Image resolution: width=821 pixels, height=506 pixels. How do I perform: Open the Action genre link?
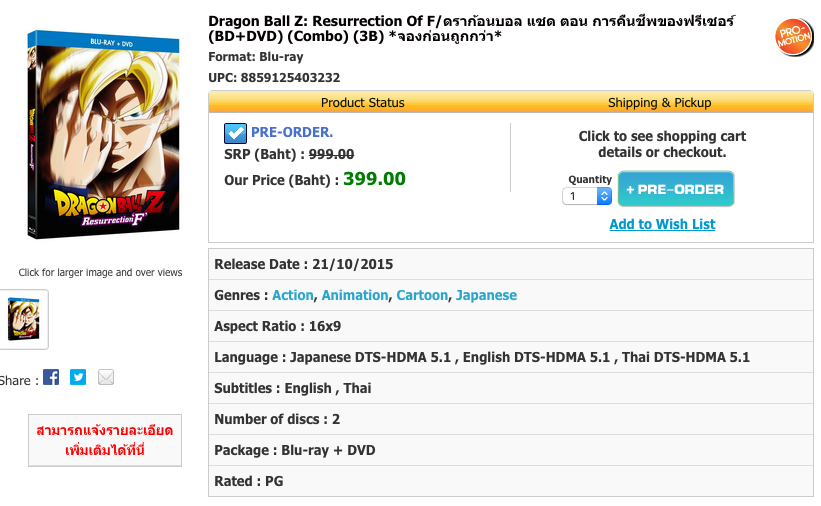click(x=293, y=295)
